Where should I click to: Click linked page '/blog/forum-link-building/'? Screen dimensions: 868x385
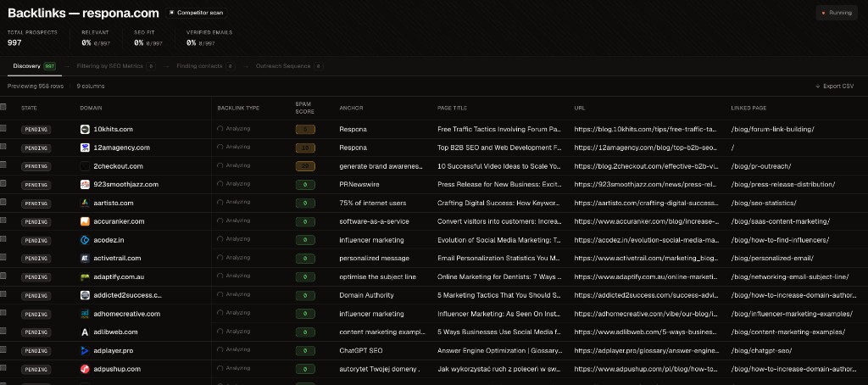pos(772,130)
